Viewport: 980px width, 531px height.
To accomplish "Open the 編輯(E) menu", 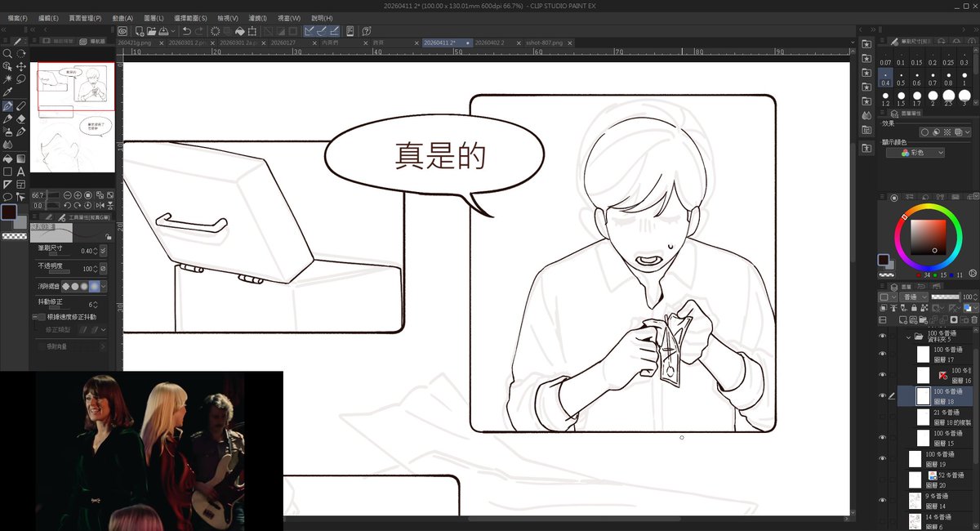I will (49, 17).
